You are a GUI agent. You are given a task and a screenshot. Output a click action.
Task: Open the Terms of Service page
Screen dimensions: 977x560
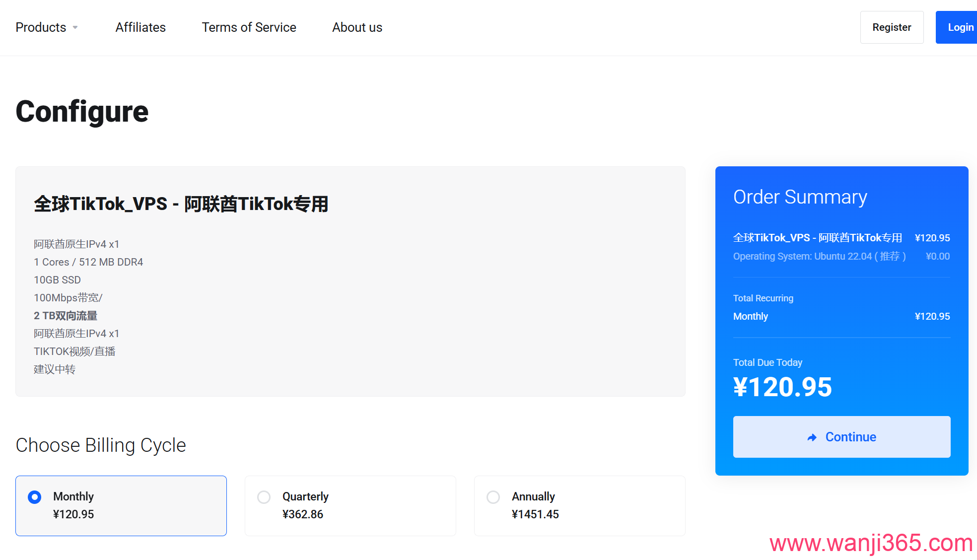click(x=249, y=27)
